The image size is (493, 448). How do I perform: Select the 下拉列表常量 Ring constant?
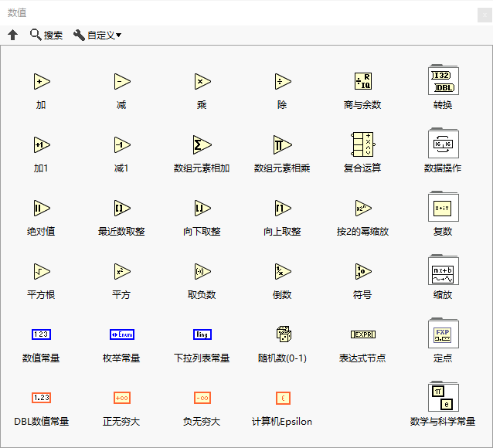(202, 334)
